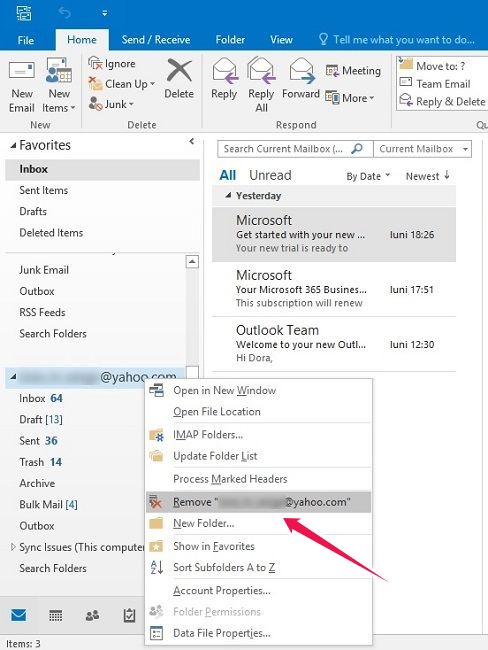Open the New Items menu
The image size is (488, 650).
click(x=59, y=86)
